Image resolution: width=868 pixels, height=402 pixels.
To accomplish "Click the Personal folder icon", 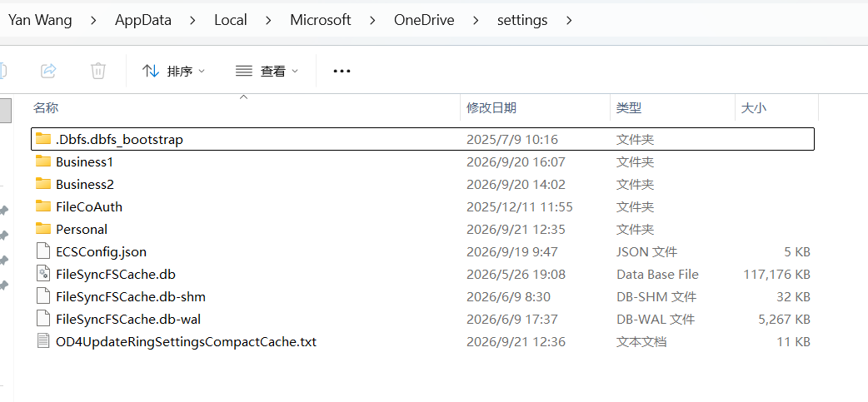I will [x=43, y=228].
